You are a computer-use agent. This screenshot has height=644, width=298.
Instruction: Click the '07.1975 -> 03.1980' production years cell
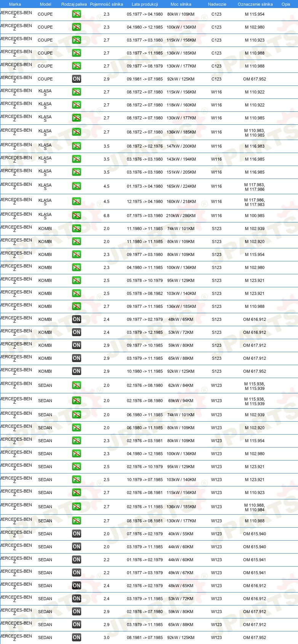(145, 216)
